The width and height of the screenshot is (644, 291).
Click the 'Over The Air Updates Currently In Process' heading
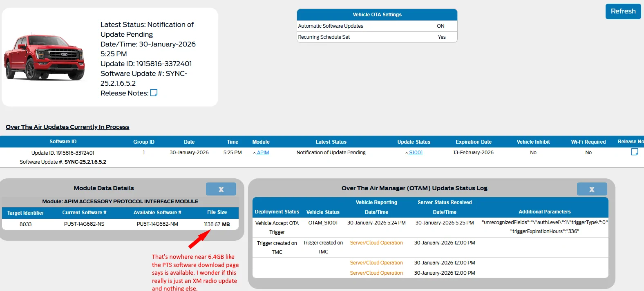pyautogui.click(x=67, y=127)
